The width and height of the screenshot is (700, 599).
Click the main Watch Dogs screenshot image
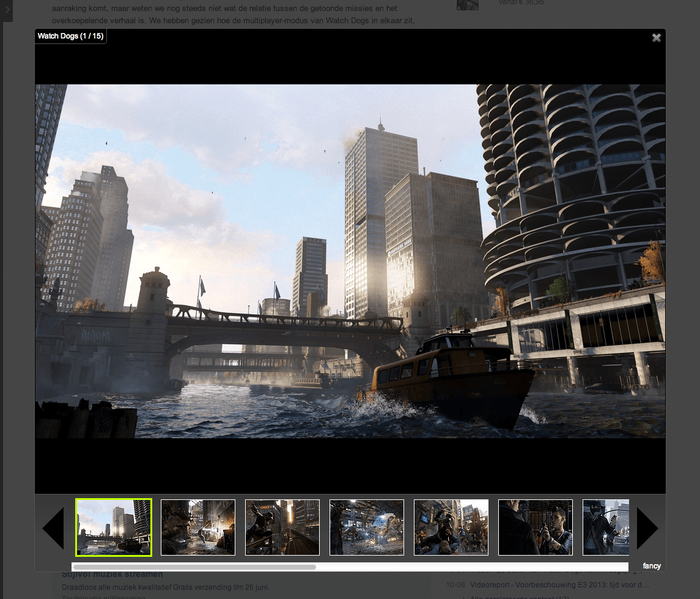pos(350,261)
